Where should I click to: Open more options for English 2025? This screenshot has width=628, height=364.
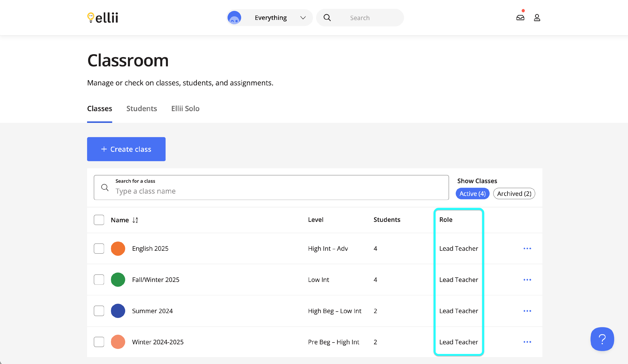pos(527,248)
